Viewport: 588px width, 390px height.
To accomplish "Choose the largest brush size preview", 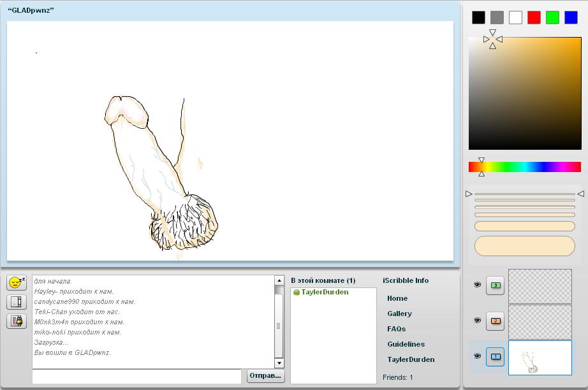I will click(x=524, y=246).
